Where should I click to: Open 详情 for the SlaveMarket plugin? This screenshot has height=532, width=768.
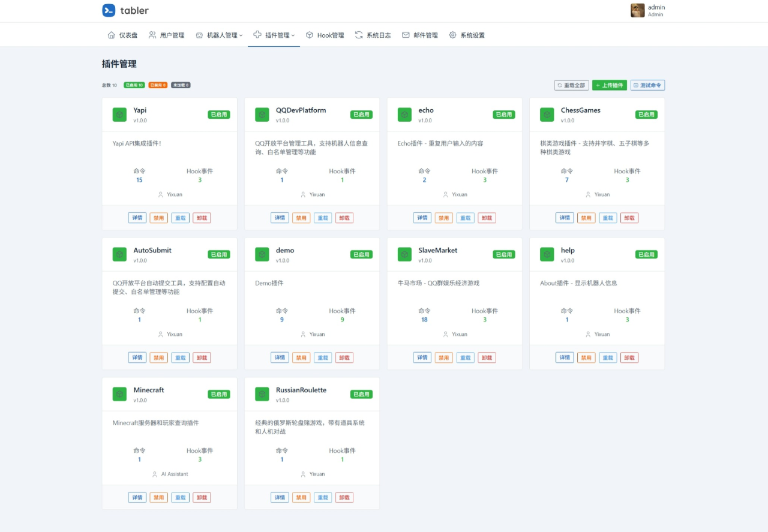click(x=422, y=357)
